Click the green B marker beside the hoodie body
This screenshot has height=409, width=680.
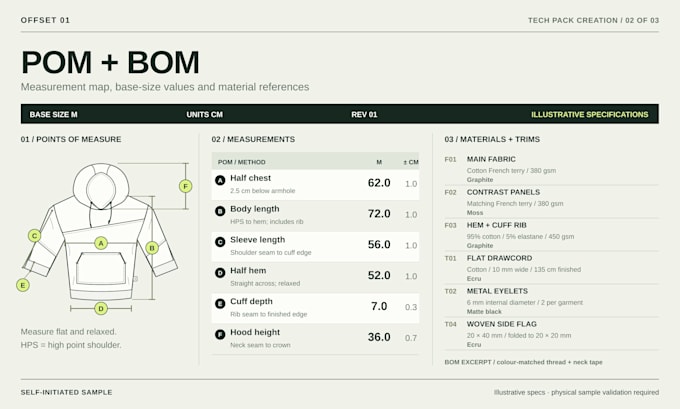tap(152, 248)
